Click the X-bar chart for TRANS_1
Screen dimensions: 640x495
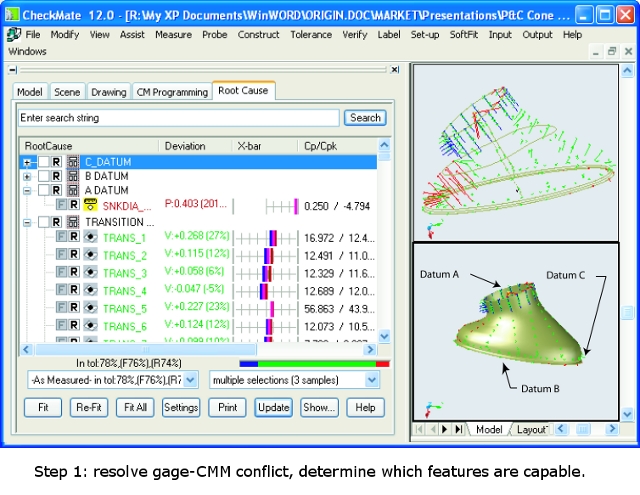tap(266, 238)
